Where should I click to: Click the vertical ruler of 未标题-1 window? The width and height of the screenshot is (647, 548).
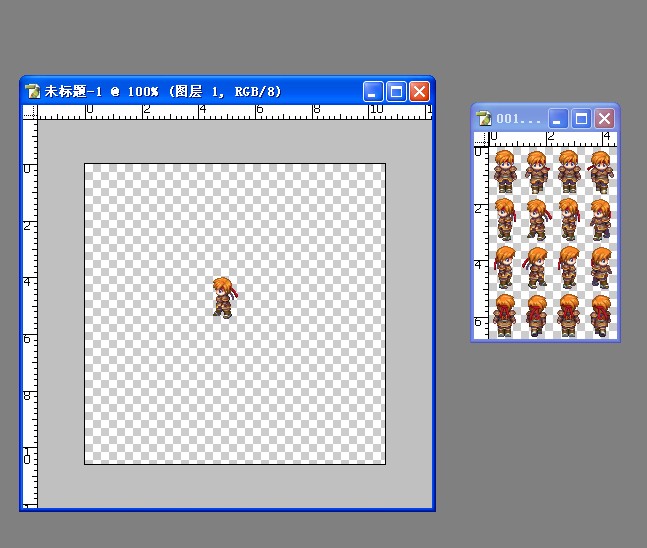click(x=30, y=314)
